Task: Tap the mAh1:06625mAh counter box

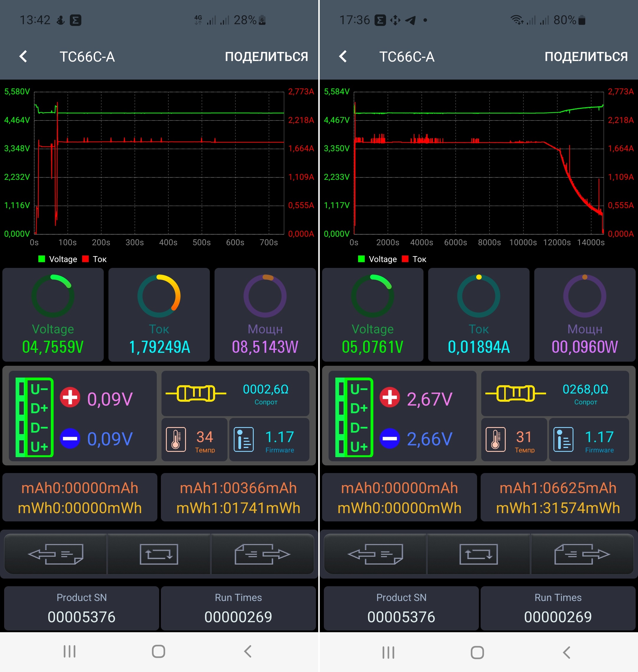Action: [558, 497]
